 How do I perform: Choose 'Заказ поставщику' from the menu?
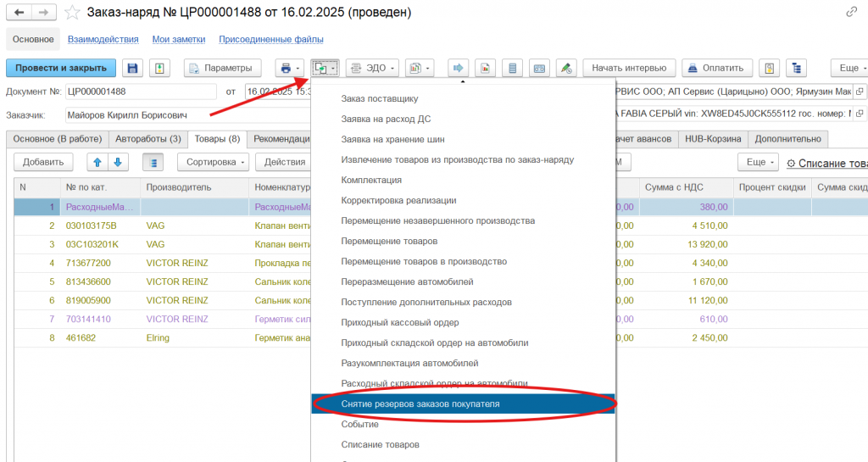(379, 99)
